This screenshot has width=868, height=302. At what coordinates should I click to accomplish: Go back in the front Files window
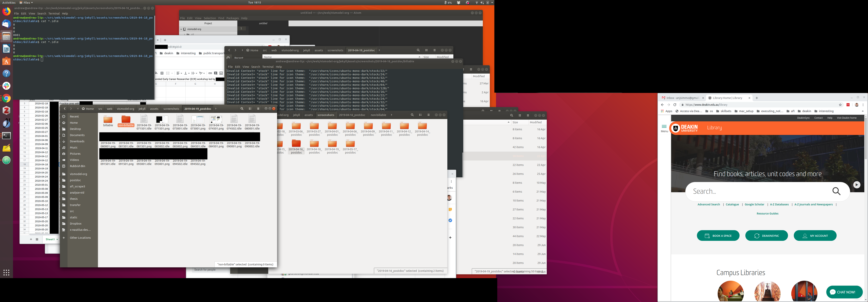click(x=65, y=109)
